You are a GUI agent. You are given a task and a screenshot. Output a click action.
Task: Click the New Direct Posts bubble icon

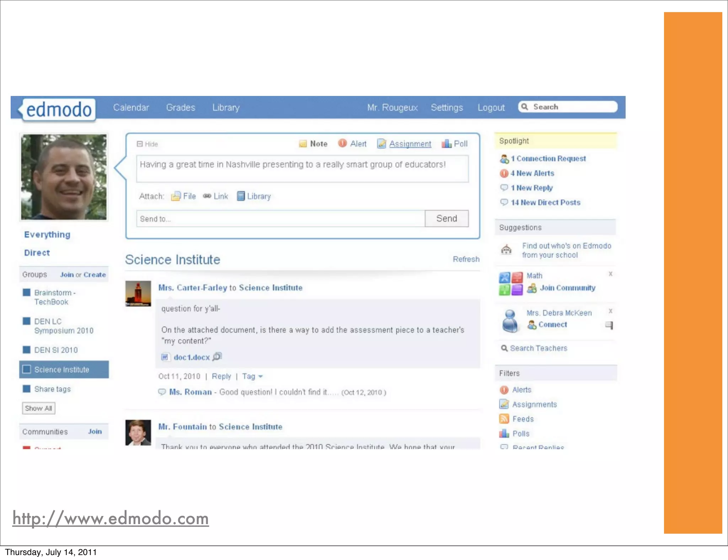pos(504,202)
